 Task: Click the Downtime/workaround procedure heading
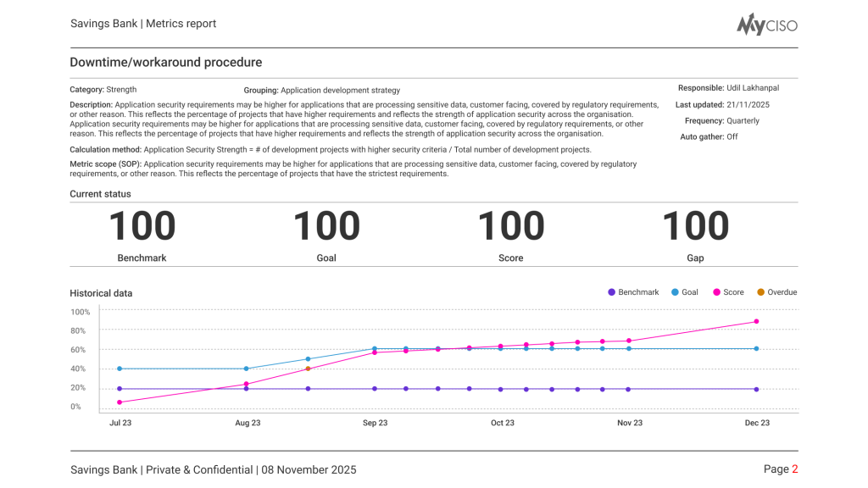click(166, 62)
